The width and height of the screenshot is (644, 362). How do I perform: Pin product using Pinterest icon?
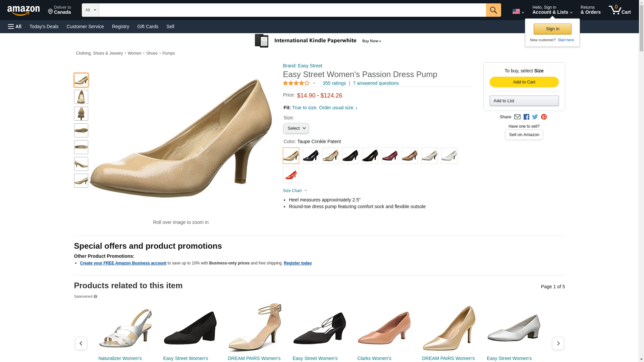pyautogui.click(x=544, y=117)
